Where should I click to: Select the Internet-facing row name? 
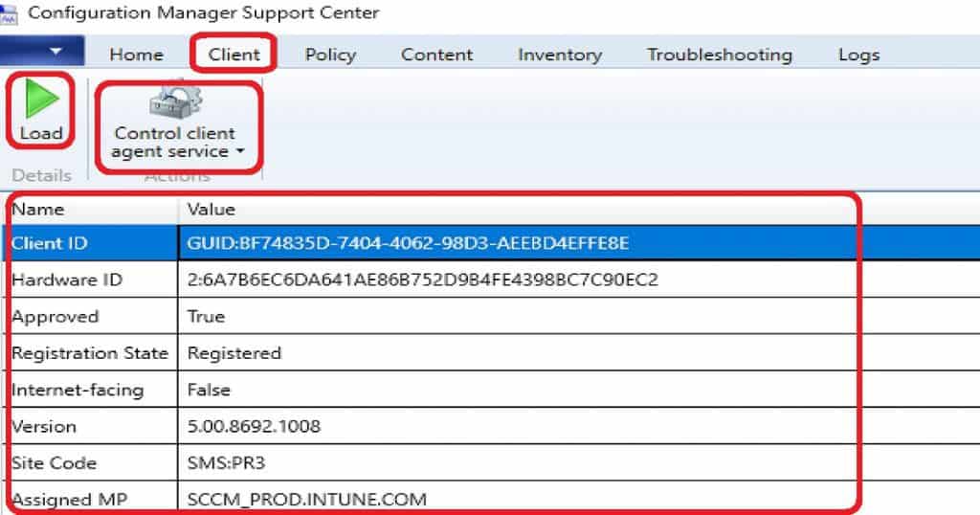[78, 390]
